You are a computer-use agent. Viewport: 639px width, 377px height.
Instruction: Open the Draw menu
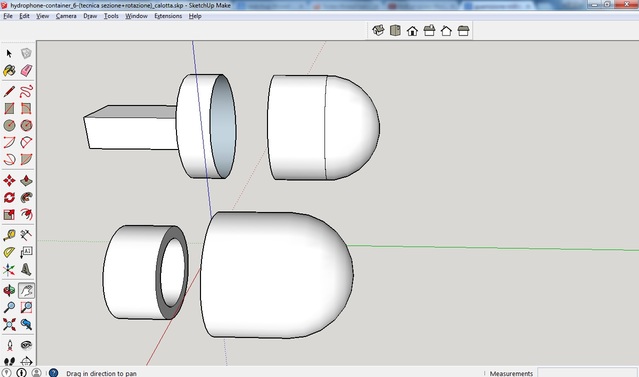point(90,16)
